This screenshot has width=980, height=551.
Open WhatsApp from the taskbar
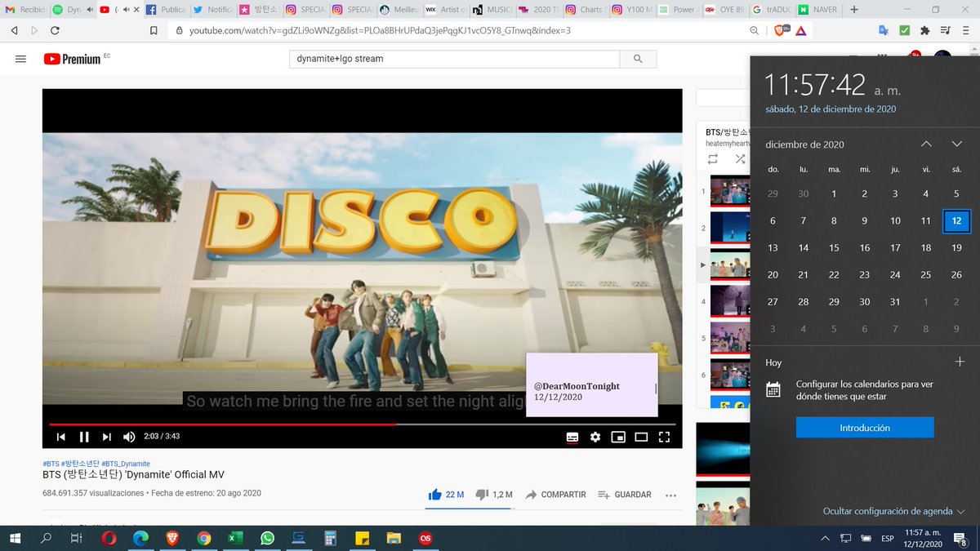267,538
